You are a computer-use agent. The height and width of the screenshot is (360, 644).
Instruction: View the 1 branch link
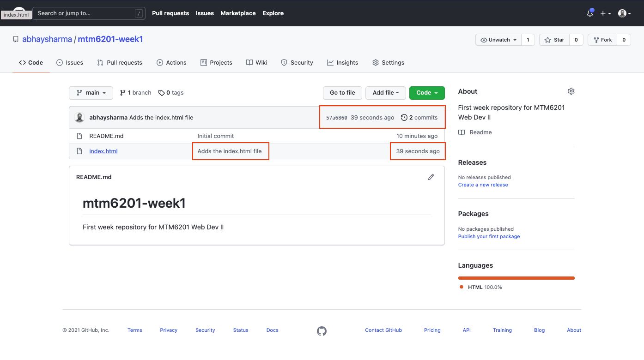[135, 93]
